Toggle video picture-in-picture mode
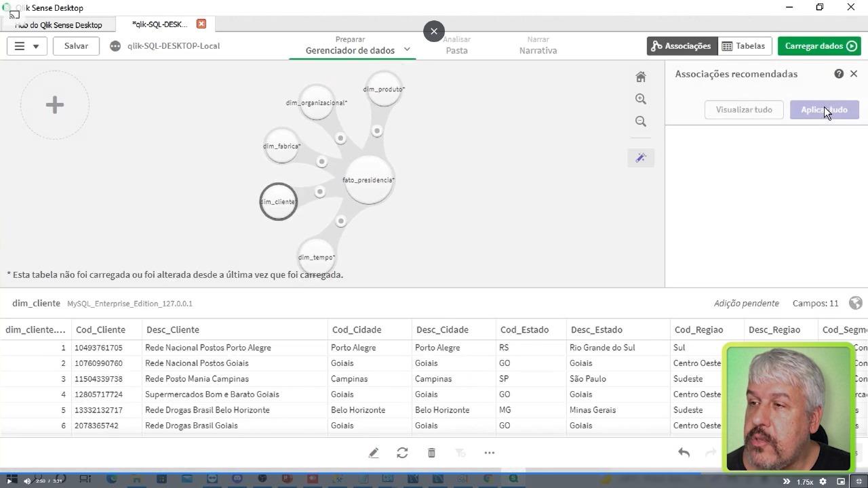This screenshot has height=488, width=868. coord(841,481)
